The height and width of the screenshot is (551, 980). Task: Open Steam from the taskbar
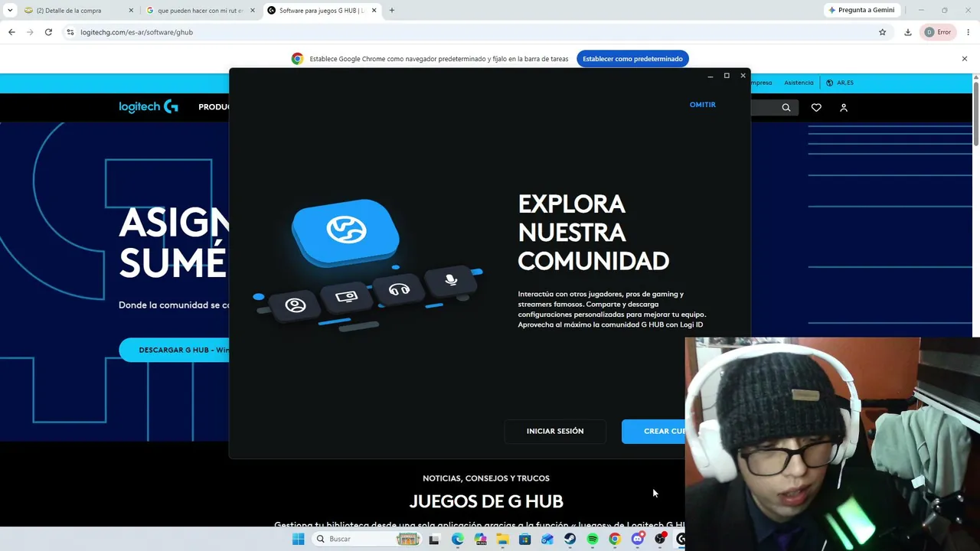[570, 539]
